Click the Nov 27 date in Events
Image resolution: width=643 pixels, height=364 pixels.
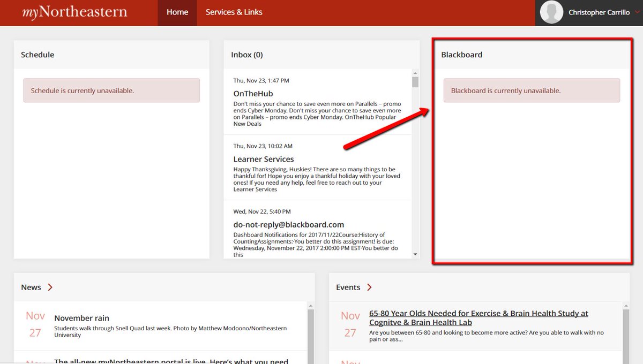click(350, 324)
